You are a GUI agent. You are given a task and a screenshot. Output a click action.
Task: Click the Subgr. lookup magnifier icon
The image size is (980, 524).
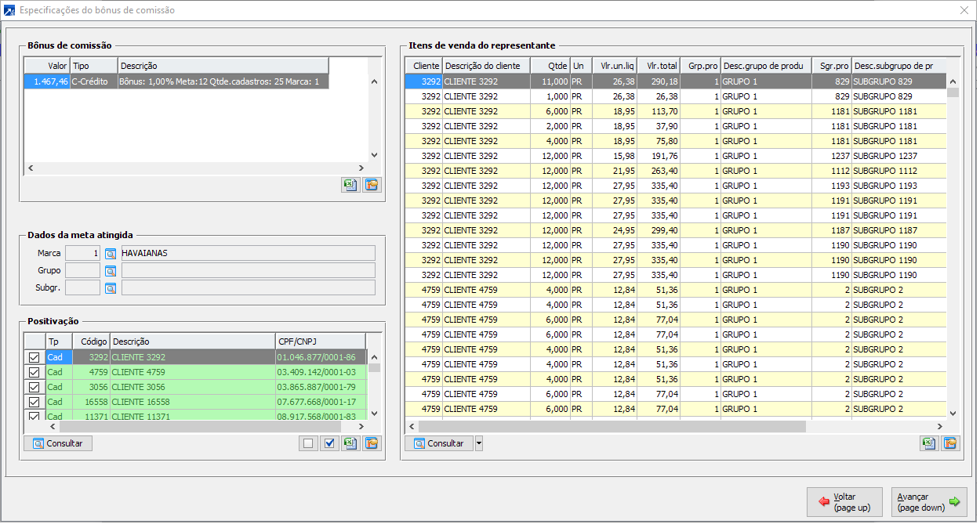[111, 288]
